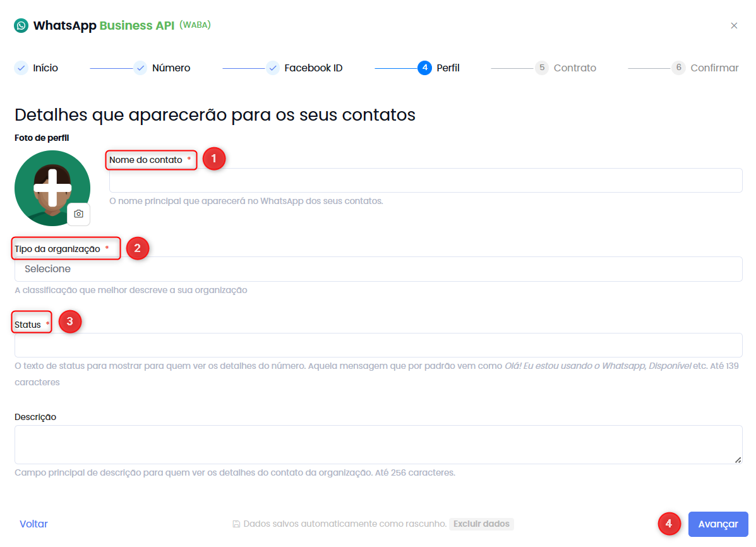Go to the Facebook ID step label

pos(313,68)
